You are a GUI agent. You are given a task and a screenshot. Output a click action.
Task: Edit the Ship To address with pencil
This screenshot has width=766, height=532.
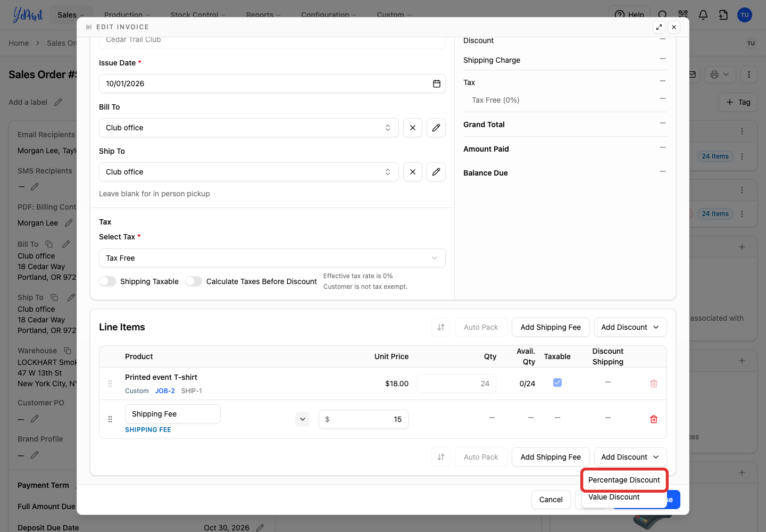[436, 172]
